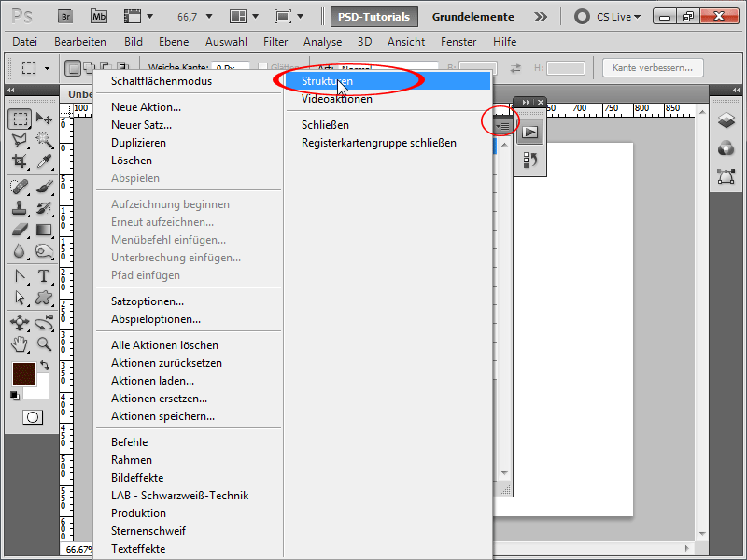Image resolution: width=747 pixels, height=560 pixels.
Task: Select the Type tool
Action: click(x=44, y=276)
